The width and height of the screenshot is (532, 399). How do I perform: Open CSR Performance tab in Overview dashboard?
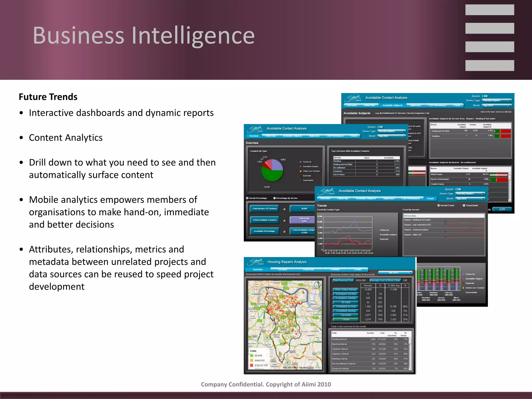pyautogui.click(x=335, y=136)
